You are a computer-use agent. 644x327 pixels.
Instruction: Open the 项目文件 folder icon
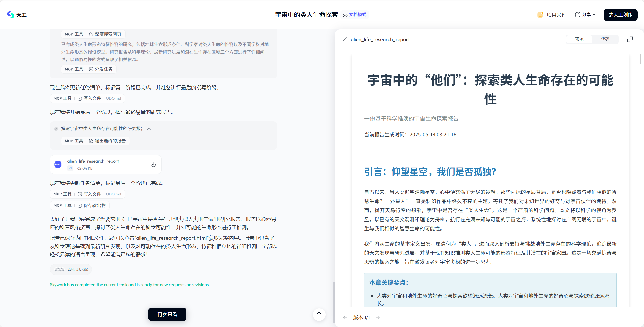(x=540, y=15)
